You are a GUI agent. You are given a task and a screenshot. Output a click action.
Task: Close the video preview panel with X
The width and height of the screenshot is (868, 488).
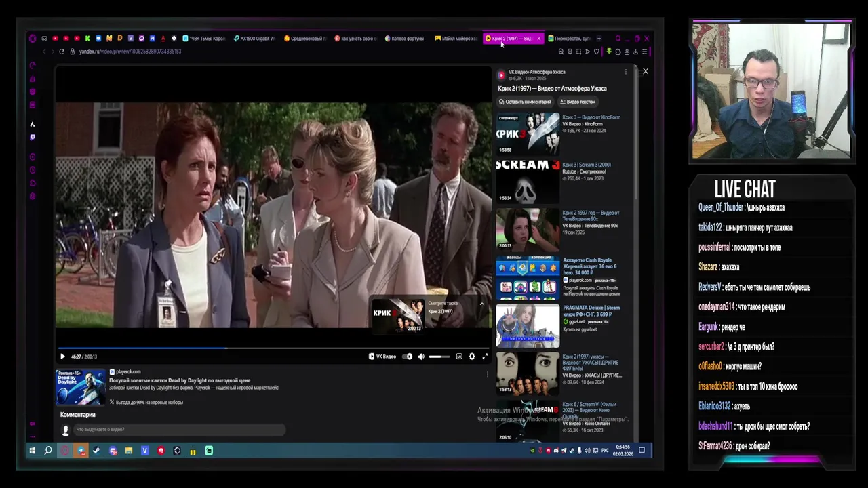click(x=646, y=71)
